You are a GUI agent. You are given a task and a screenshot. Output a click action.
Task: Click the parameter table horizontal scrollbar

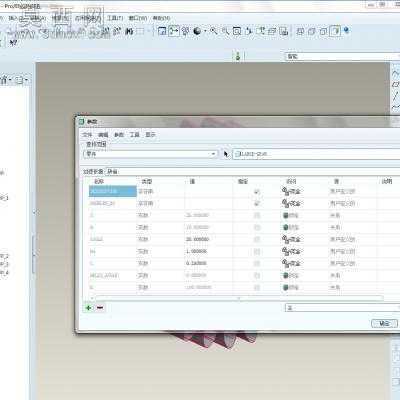(239, 298)
